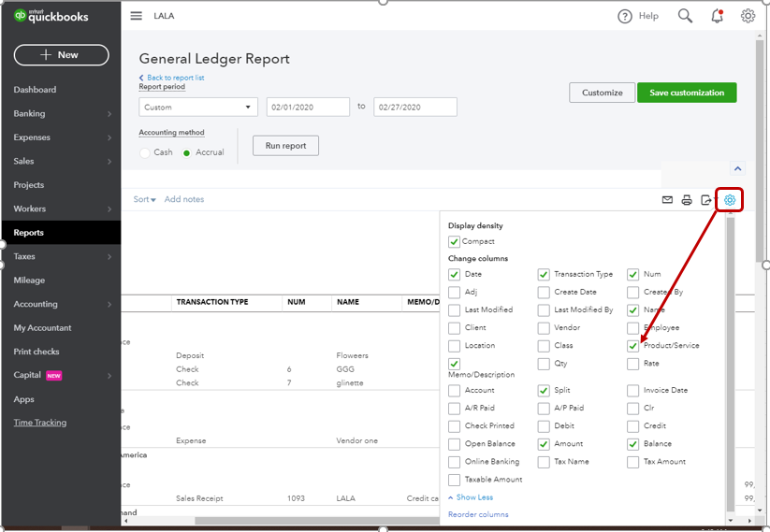Open account settings gear in header
Image resolution: width=770 pixels, height=532 pixels.
tap(748, 16)
